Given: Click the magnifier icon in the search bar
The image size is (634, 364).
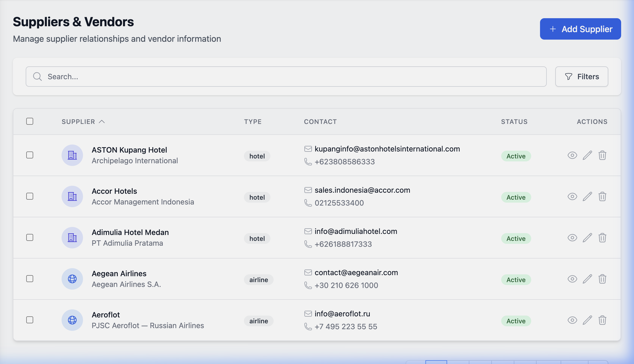Looking at the screenshot, I should click(37, 77).
